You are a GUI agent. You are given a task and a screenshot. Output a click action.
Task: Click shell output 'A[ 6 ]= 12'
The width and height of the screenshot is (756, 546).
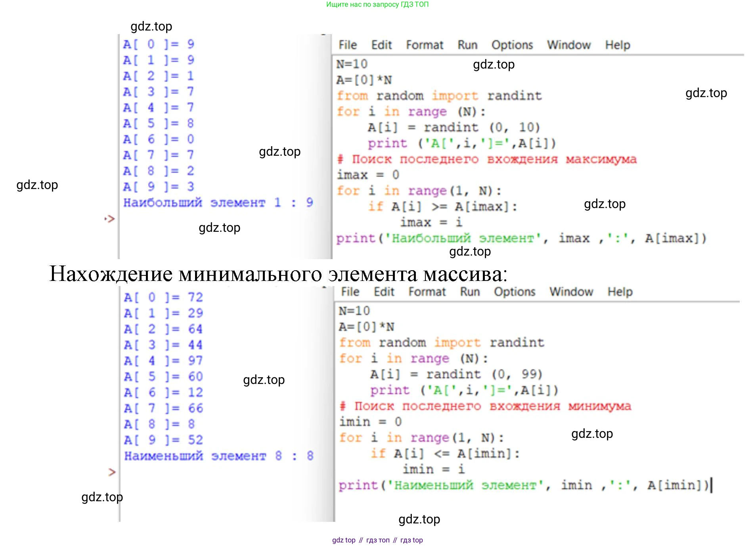point(163,392)
